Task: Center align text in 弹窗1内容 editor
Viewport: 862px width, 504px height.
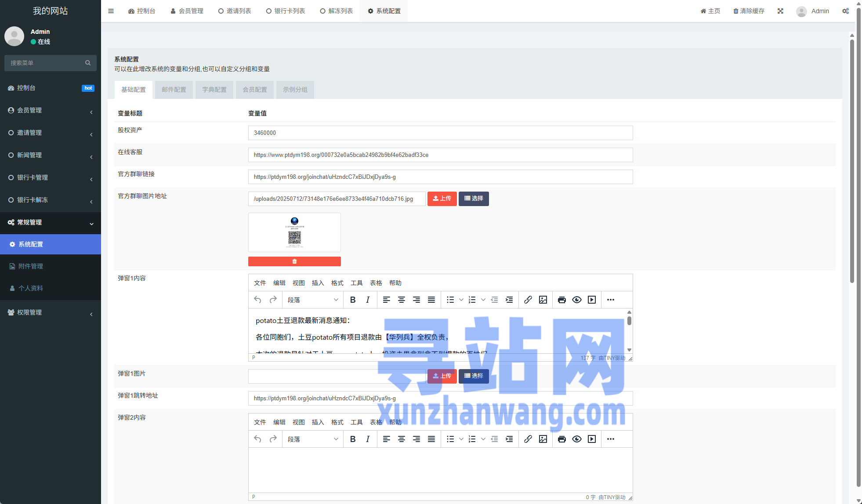Action: [x=402, y=300]
